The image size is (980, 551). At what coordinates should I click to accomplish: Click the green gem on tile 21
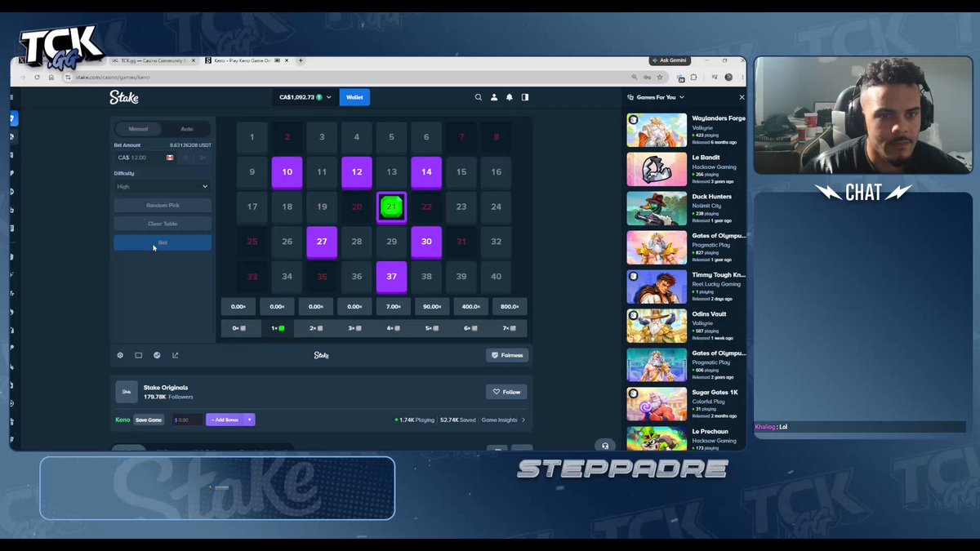click(392, 207)
